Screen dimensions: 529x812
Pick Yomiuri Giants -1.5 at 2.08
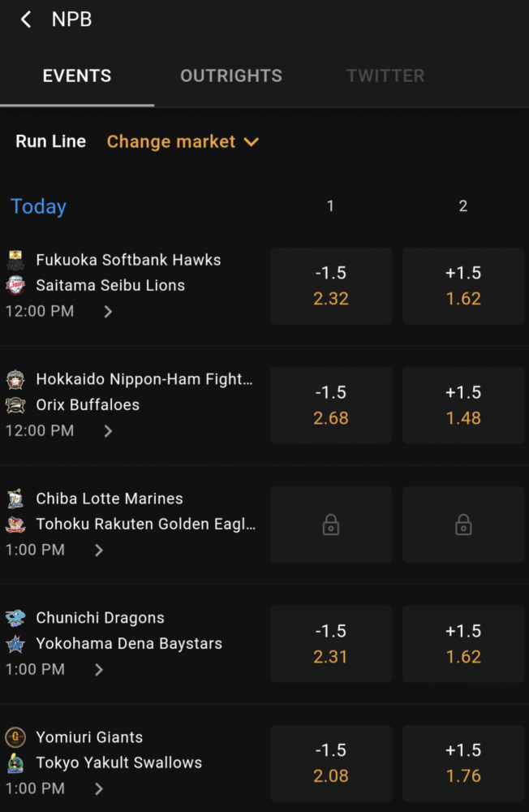(x=331, y=763)
